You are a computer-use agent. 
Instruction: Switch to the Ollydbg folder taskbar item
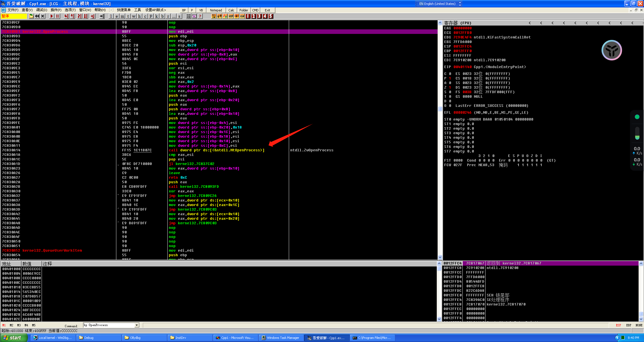144,338
